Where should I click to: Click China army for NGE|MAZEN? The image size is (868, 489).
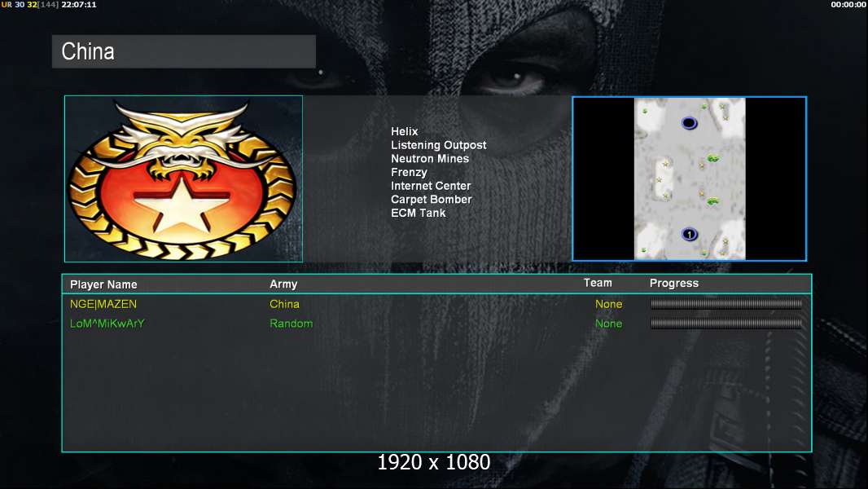click(x=284, y=304)
